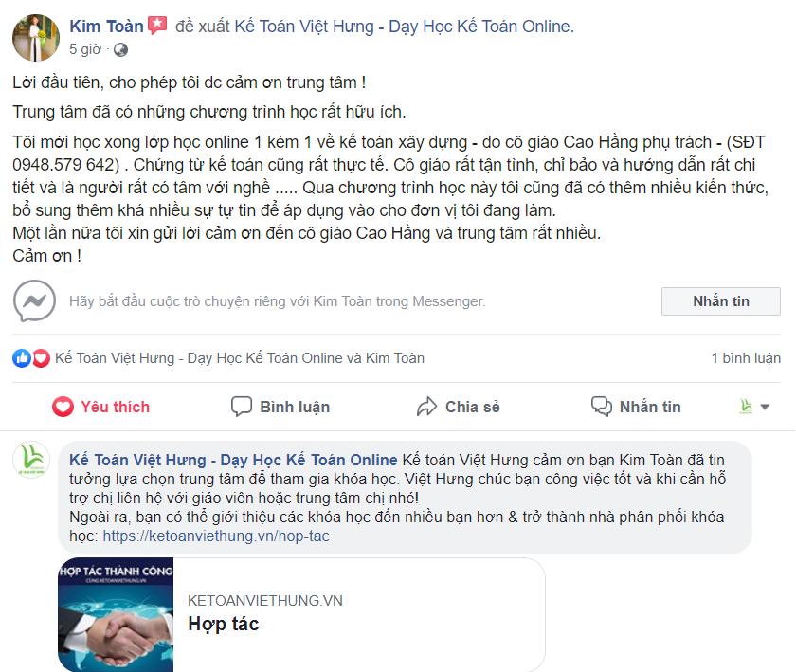
Task: Click the red recommendation star badge
Action: click(157, 25)
